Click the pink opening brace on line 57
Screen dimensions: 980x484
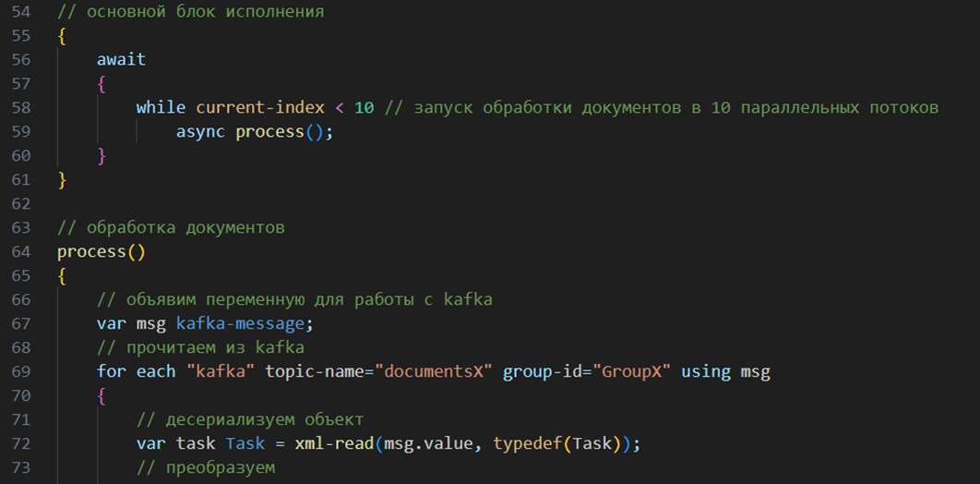[102, 84]
